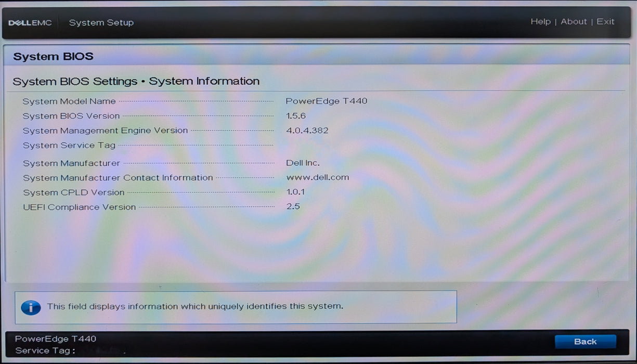This screenshot has height=364, width=637.
Task: Click the www.dell.com value
Action: click(x=318, y=177)
